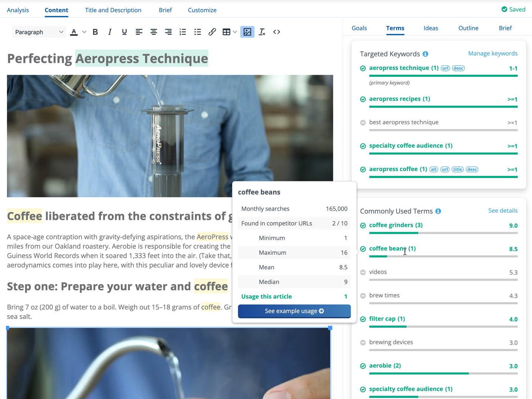Expand the text color dropdown arrow
The width and height of the screenshot is (532, 399).
[84, 32]
